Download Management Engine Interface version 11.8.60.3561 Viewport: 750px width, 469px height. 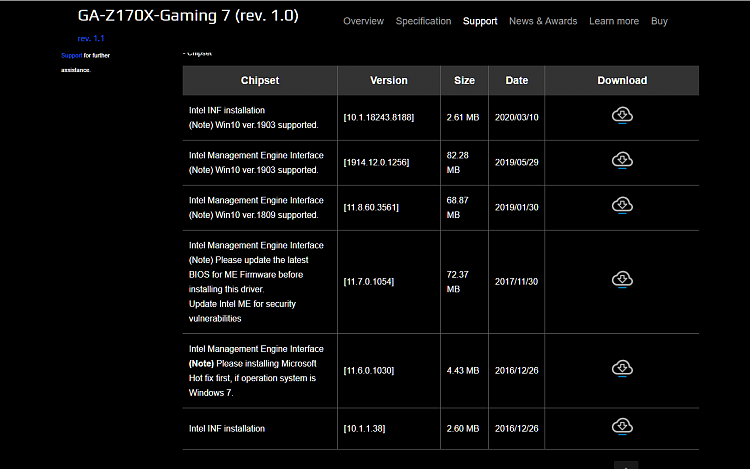pyautogui.click(x=622, y=206)
